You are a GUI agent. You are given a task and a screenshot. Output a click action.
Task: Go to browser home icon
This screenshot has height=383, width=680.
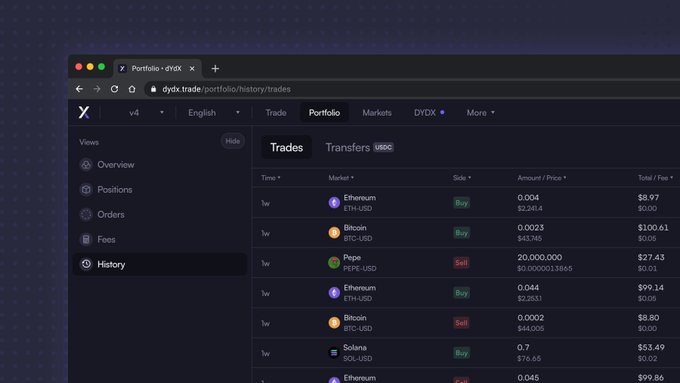[132, 89]
